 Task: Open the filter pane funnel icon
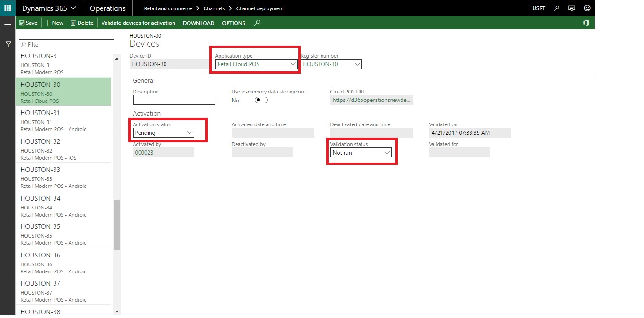click(x=8, y=44)
